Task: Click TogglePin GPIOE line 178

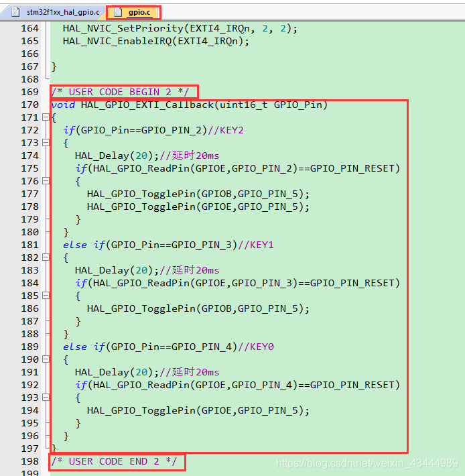Action: tap(198, 207)
